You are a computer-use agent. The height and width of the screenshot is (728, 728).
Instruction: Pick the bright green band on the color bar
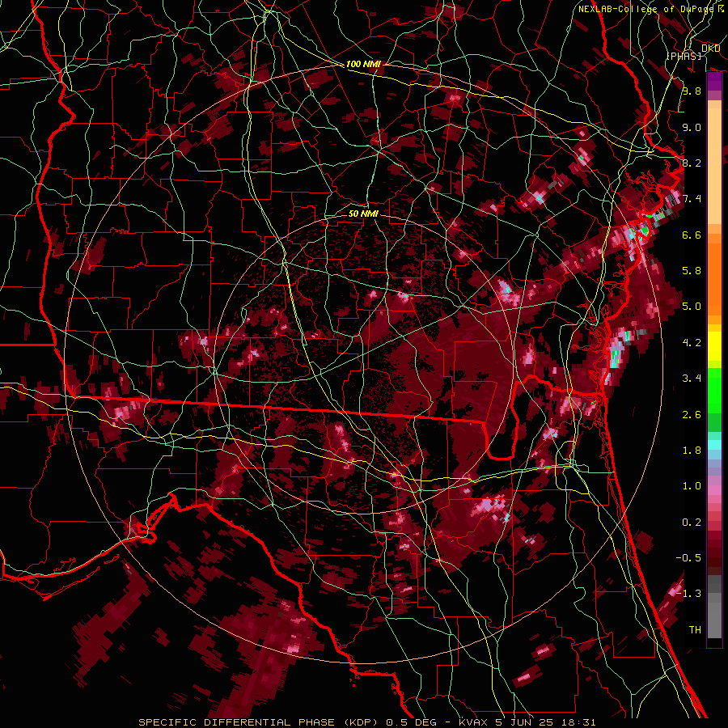(x=714, y=389)
